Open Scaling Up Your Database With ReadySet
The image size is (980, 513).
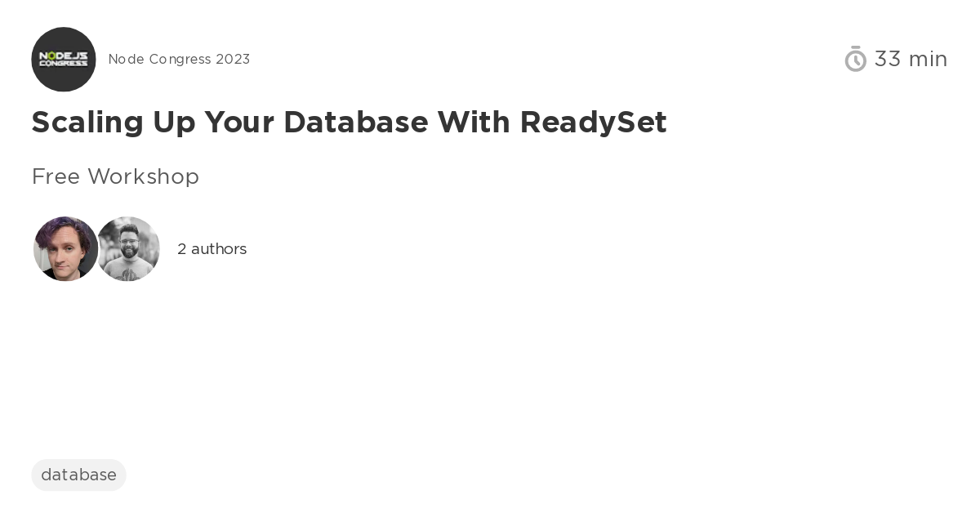click(x=349, y=123)
